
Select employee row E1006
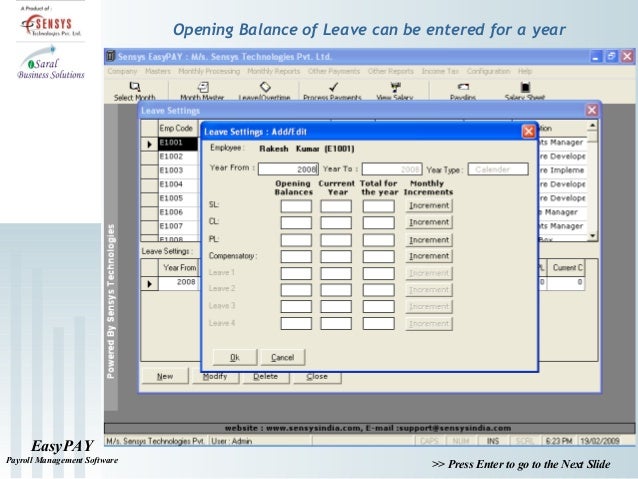click(x=178, y=212)
